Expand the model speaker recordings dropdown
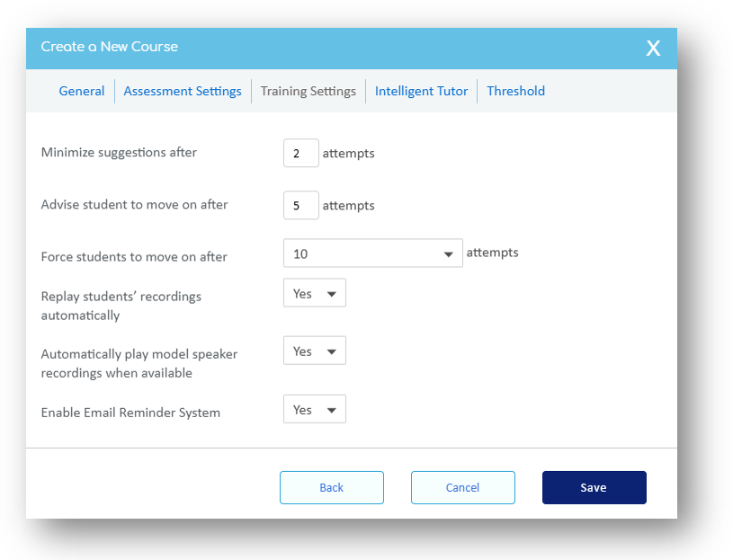The height and width of the screenshot is (560, 733). (x=314, y=351)
